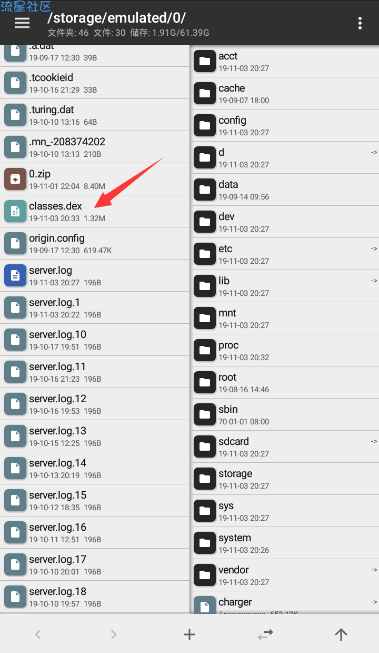Tap the proc folder icon
Image resolution: width=379 pixels, height=653 pixels.
(204, 350)
